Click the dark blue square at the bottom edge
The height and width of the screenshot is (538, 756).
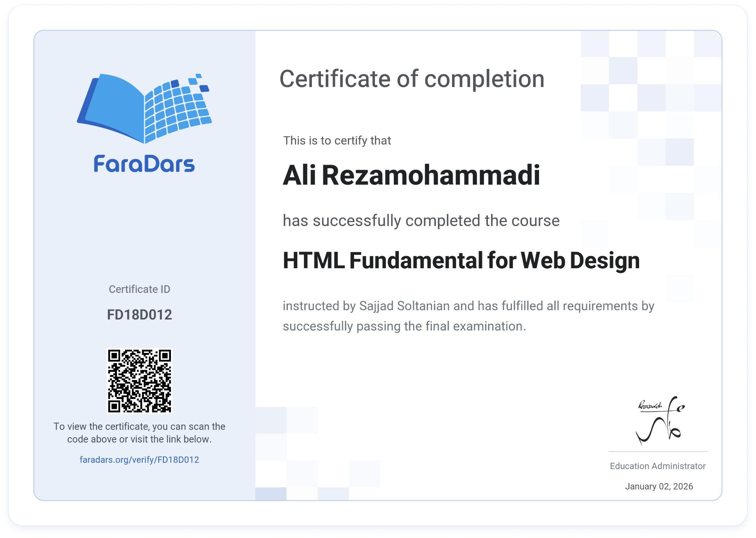271,494
